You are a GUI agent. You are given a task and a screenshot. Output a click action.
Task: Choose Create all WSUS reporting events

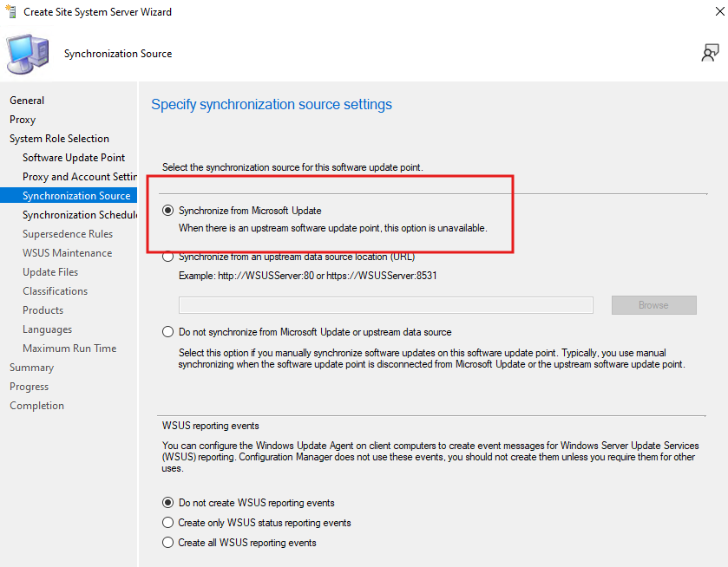[167, 543]
